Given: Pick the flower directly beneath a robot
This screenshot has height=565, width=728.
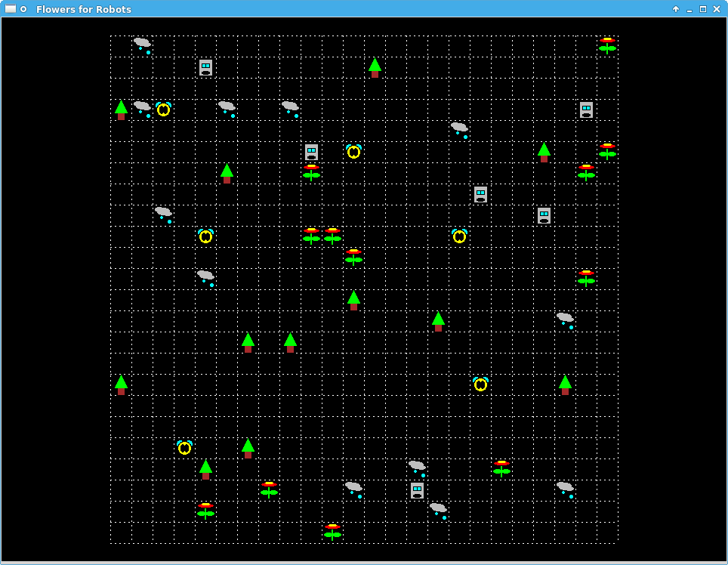Looking at the screenshot, I should click(x=312, y=173).
